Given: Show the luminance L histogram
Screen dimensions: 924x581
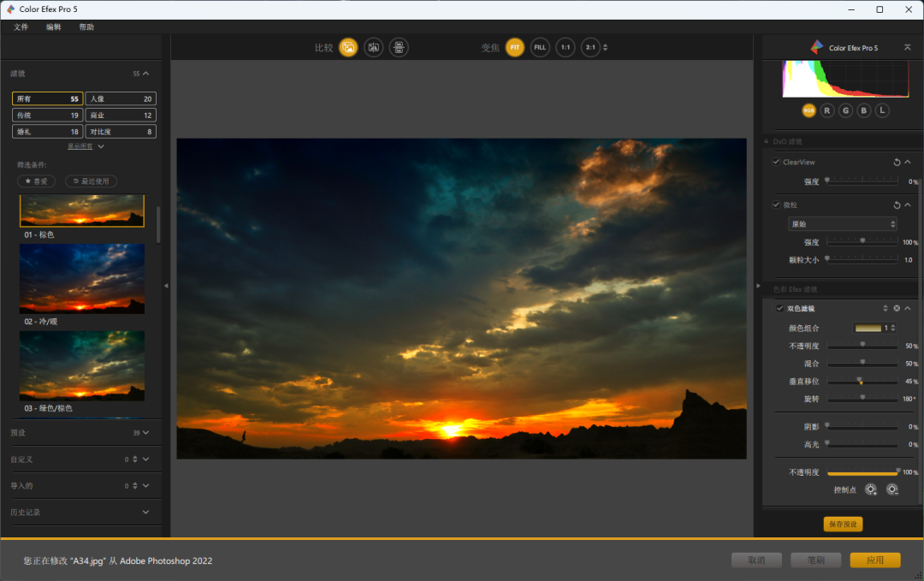Looking at the screenshot, I should tap(882, 110).
